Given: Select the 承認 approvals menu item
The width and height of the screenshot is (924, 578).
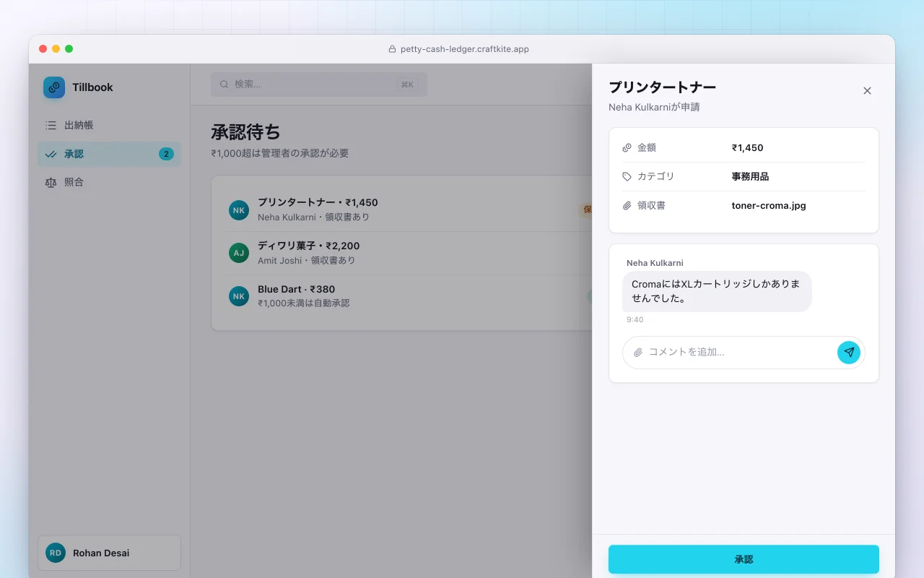Looking at the screenshot, I should (x=109, y=154).
